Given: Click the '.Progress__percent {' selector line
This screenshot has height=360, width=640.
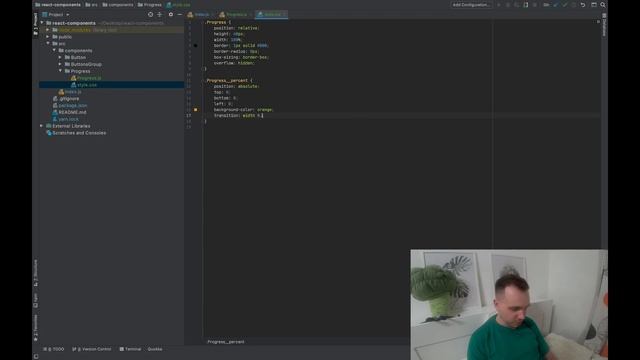Looking at the screenshot, I should (229, 81).
